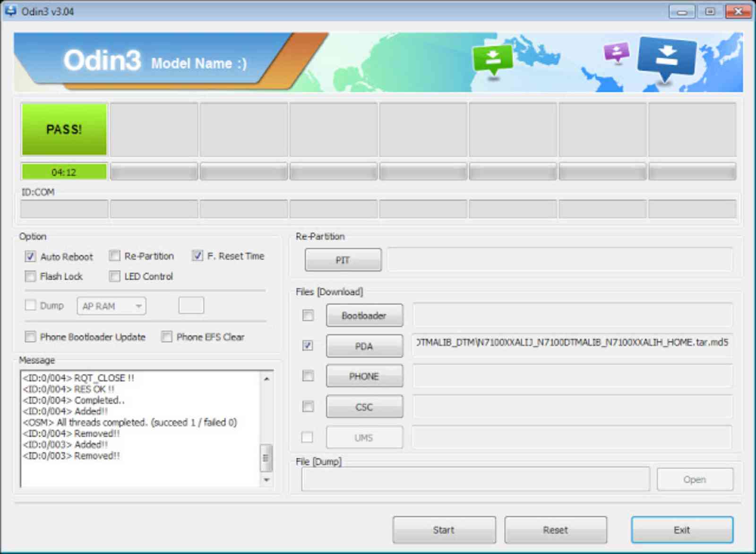
Task: Tick the PHONE file checkbox
Action: point(308,376)
